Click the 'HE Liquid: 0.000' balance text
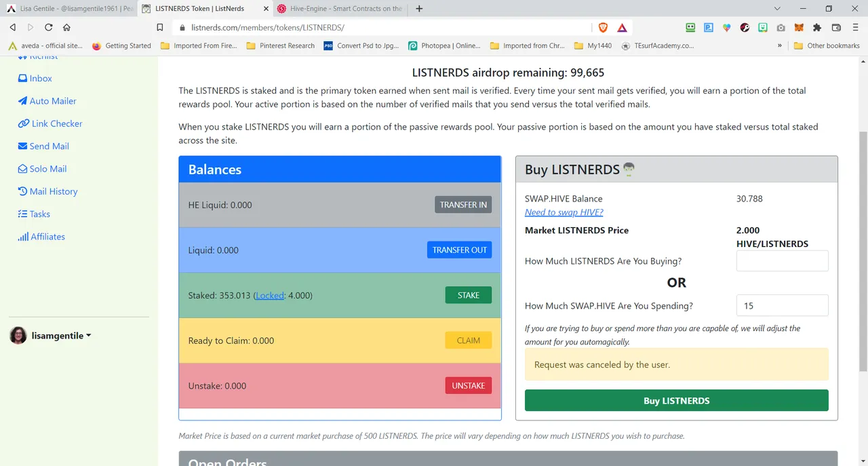868x466 pixels. pyautogui.click(x=220, y=205)
